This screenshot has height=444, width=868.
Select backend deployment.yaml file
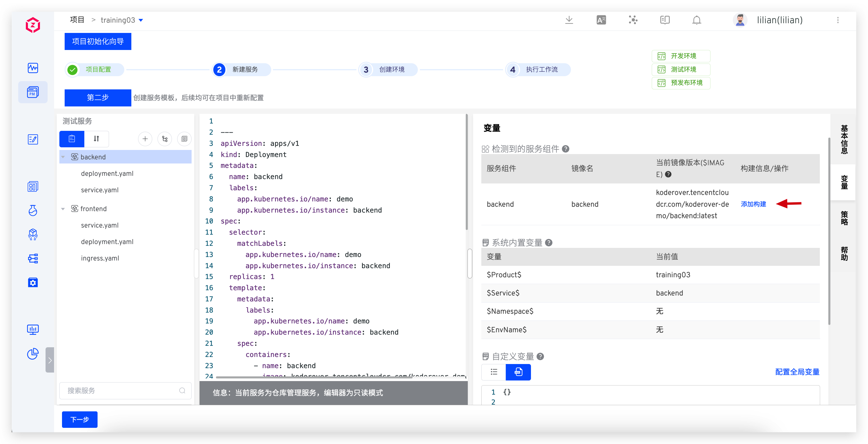[107, 173]
